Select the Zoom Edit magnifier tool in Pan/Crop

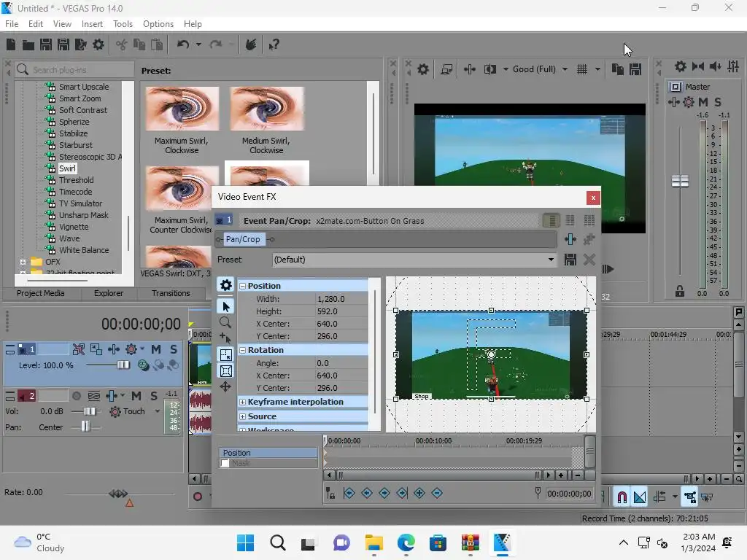[x=225, y=322]
